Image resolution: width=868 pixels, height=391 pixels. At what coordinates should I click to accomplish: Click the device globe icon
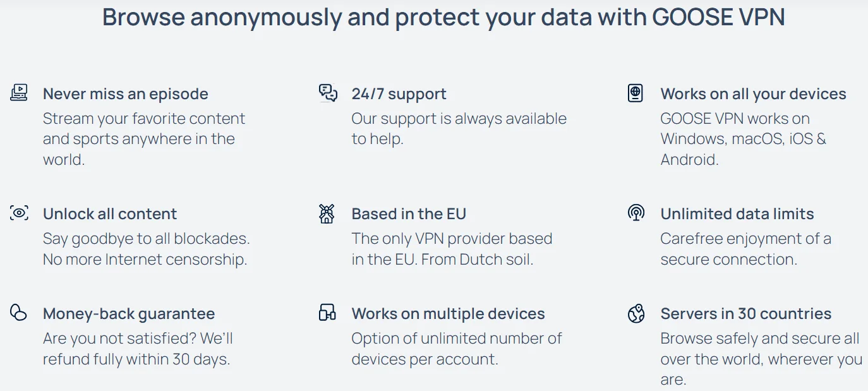pos(636,93)
